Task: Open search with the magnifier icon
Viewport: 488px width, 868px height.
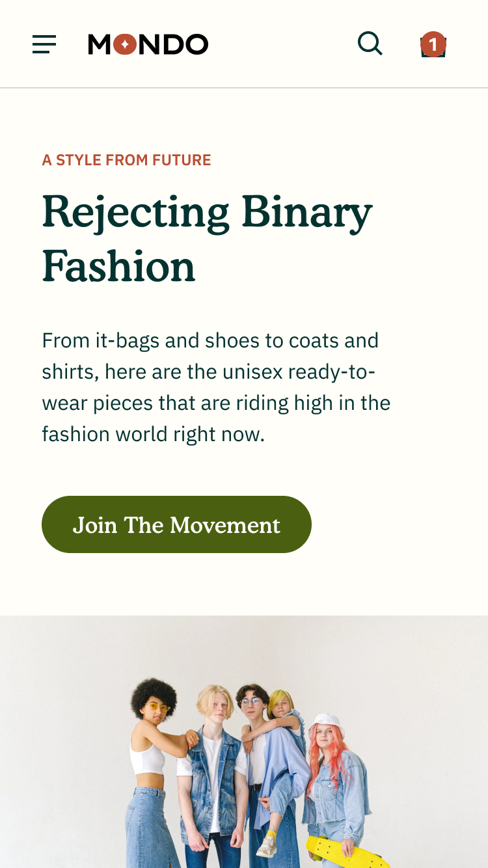Action: pyautogui.click(x=370, y=44)
